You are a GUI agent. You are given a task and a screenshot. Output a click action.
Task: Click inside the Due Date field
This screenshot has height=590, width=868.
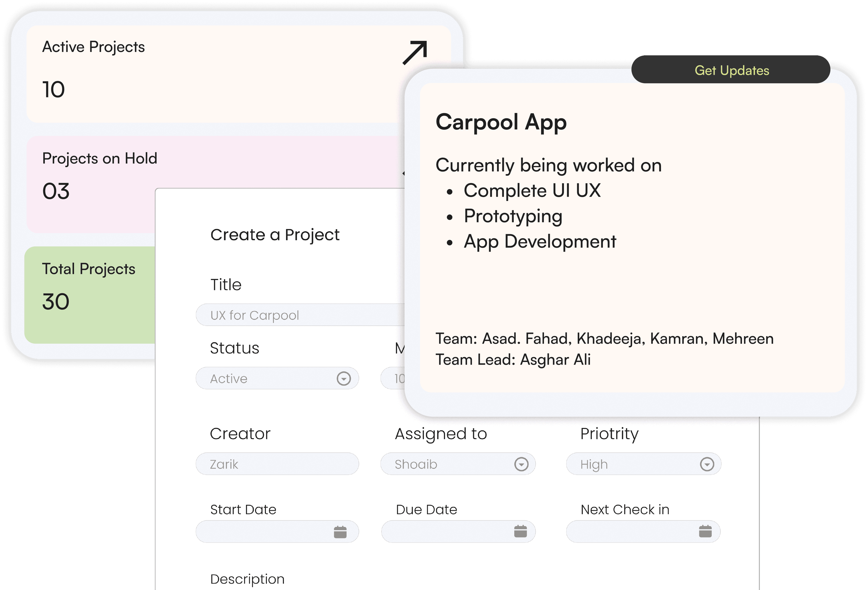tap(444, 532)
